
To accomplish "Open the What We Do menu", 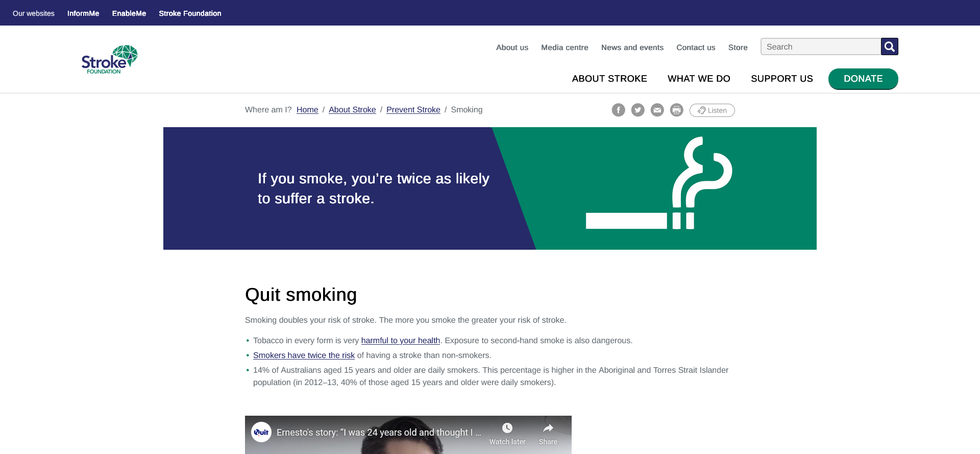I will point(698,79).
